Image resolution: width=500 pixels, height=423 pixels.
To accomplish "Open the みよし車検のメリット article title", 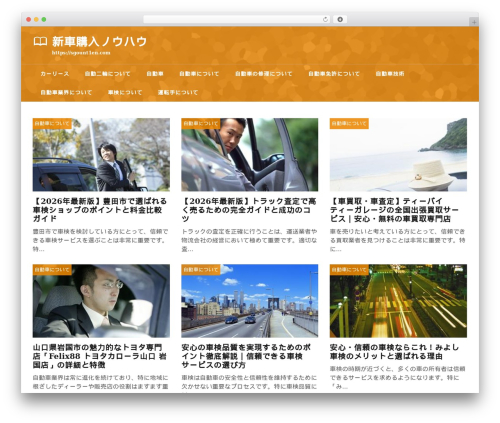I will tap(394, 352).
